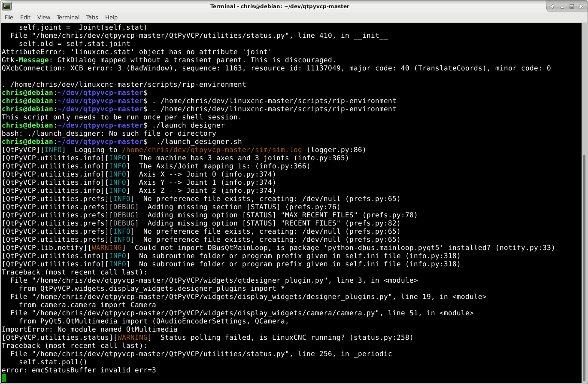Click 'The machine has 3 axes and 3 joints' line
The height and width of the screenshot is (384, 588).
175,158
